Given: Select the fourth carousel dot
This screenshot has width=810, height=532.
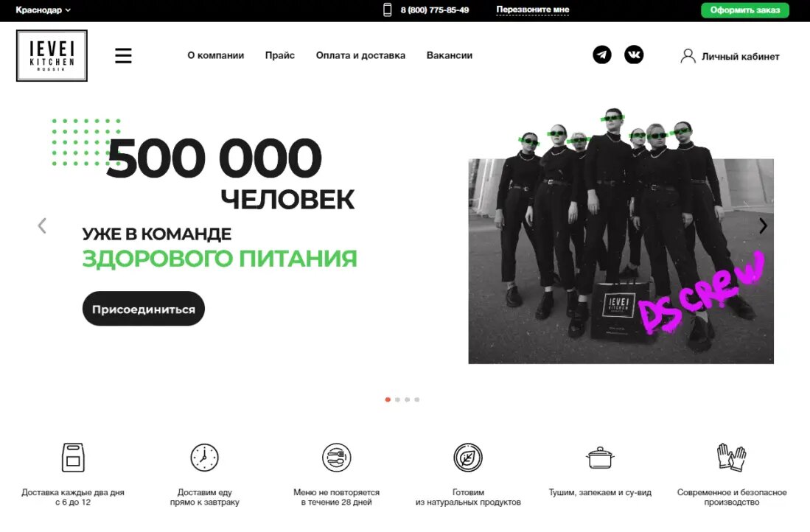Looking at the screenshot, I should coord(417,399).
